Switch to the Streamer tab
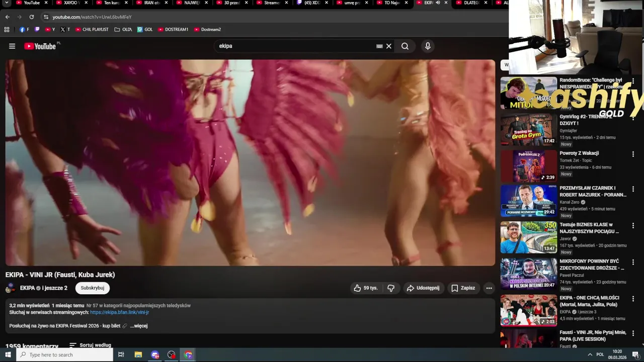Screen dimensions: 644x362 271,3
